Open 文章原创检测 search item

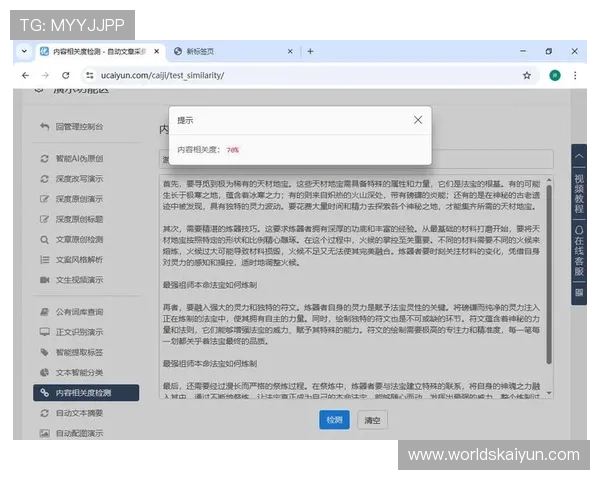point(72,240)
